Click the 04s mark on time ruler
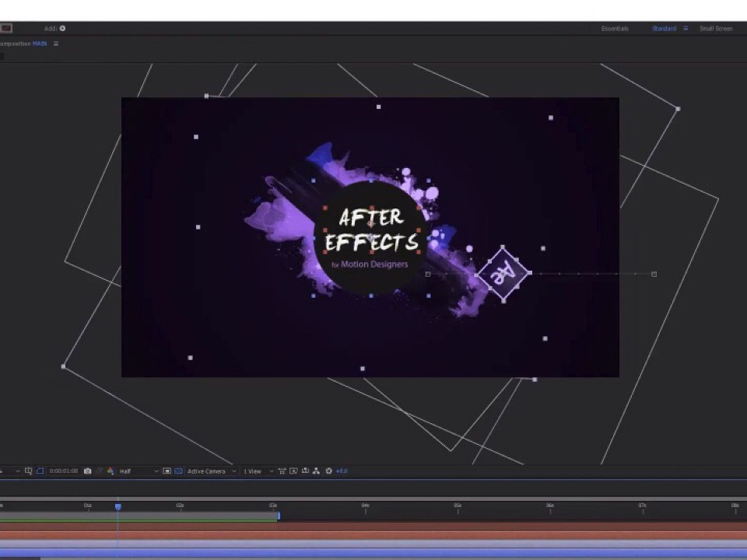This screenshot has width=747, height=560. [366, 506]
